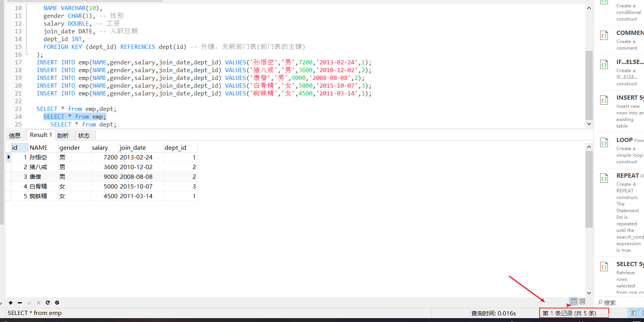Select the row with name 孙悟空
The width and height of the screenshot is (644, 322).
tap(104, 157)
